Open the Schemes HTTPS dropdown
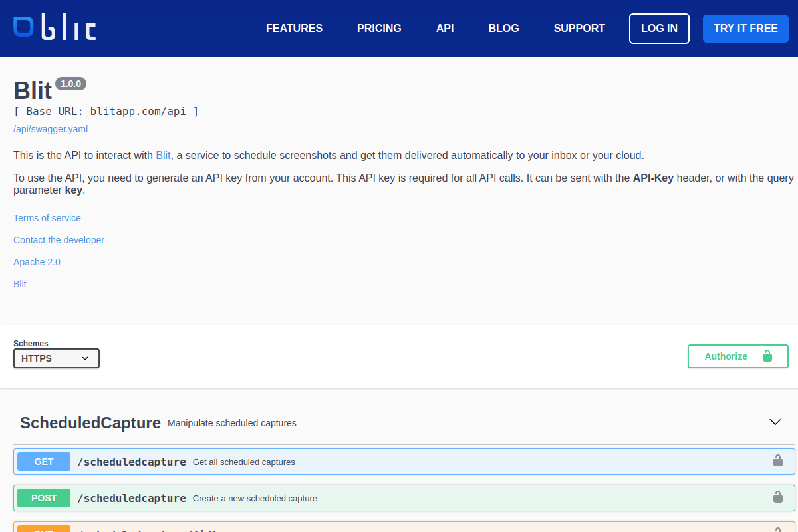The image size is (798, 532). (57, 358)
